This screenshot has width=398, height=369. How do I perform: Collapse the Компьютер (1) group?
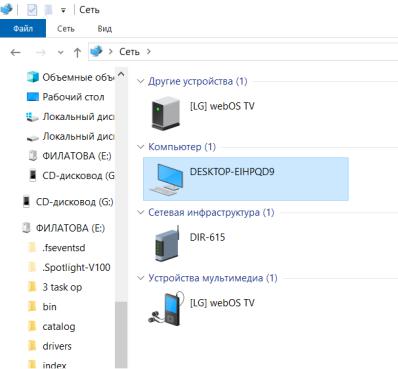tap(141, 147)
